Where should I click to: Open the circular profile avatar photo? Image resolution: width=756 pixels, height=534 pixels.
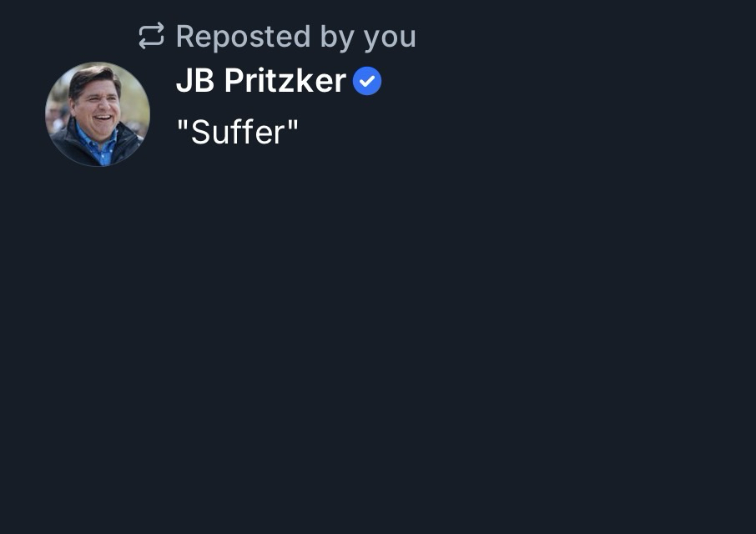(x=98, y=114)
